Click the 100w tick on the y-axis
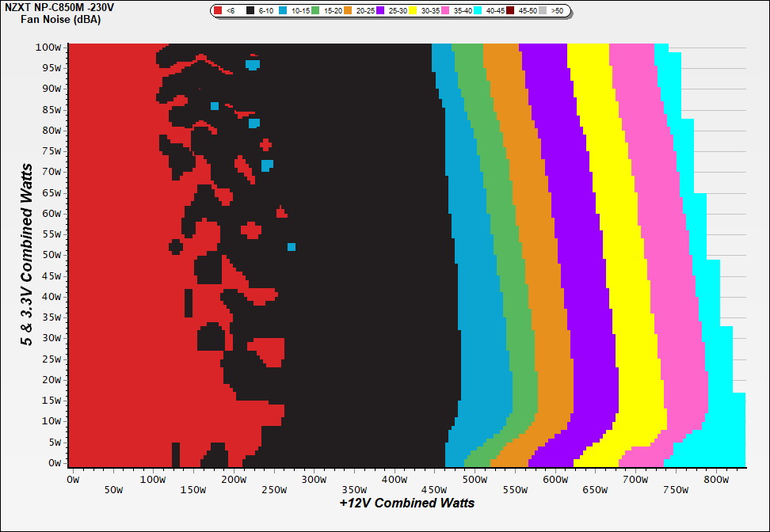 (49, 47)
